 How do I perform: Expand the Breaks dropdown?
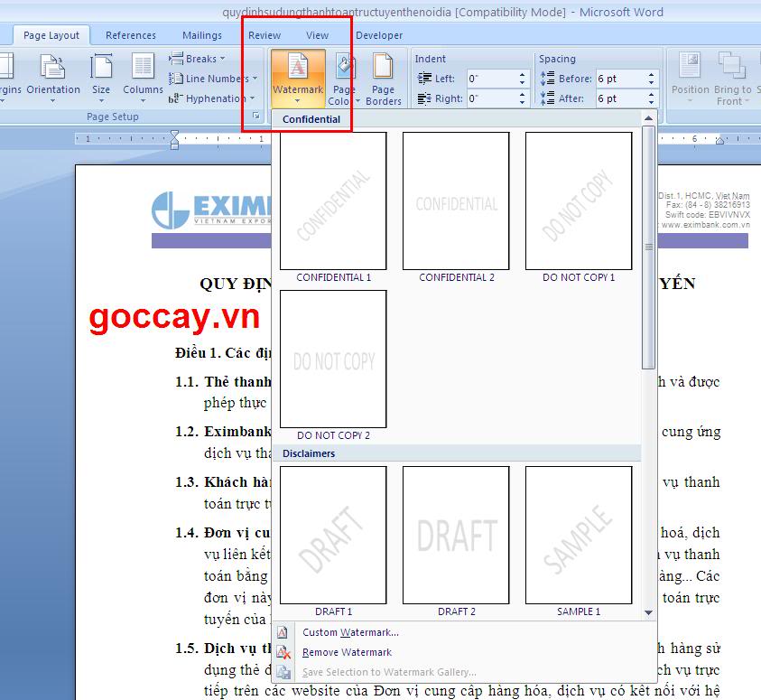[x=200, y=59]
